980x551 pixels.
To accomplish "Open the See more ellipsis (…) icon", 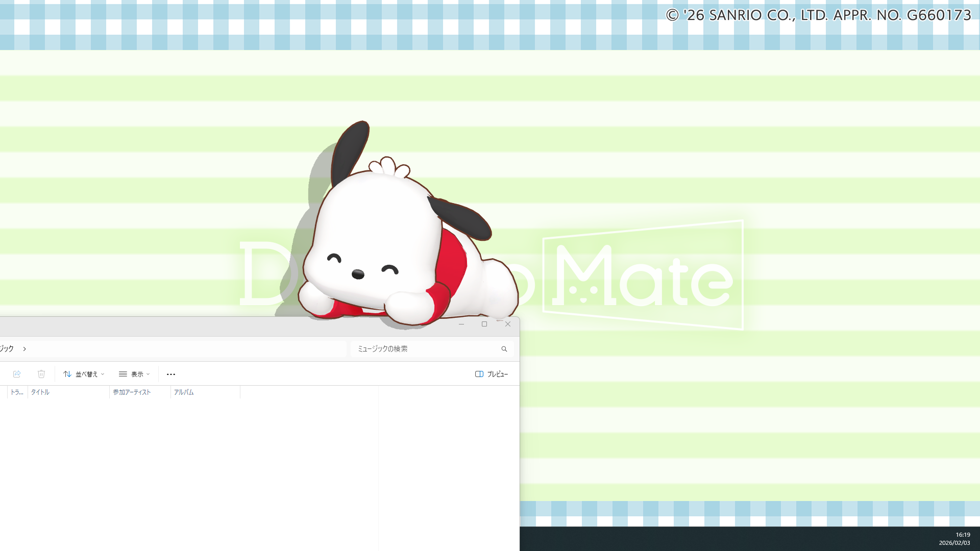I will [170, 374].
